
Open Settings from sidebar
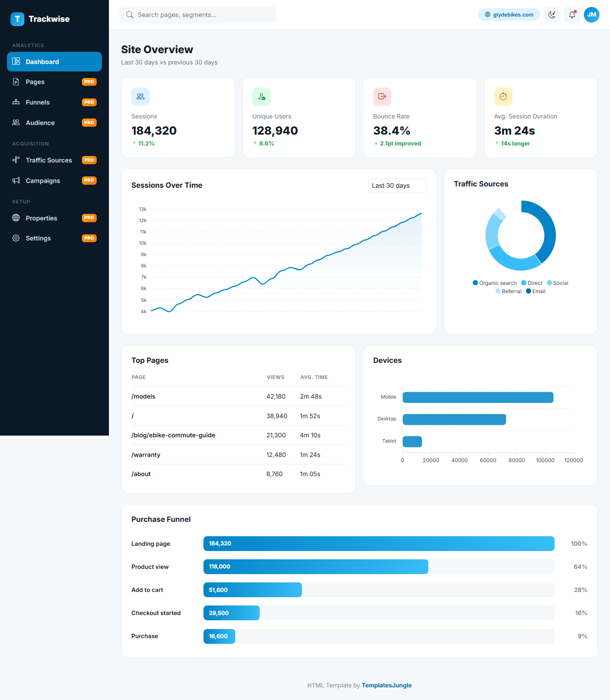coord(54,238)
